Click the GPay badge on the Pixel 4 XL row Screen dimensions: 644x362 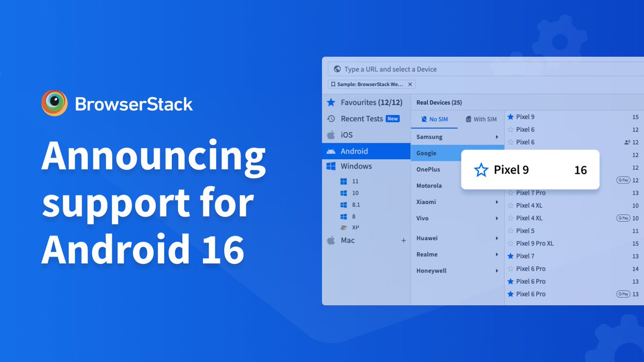click(623, 218)
